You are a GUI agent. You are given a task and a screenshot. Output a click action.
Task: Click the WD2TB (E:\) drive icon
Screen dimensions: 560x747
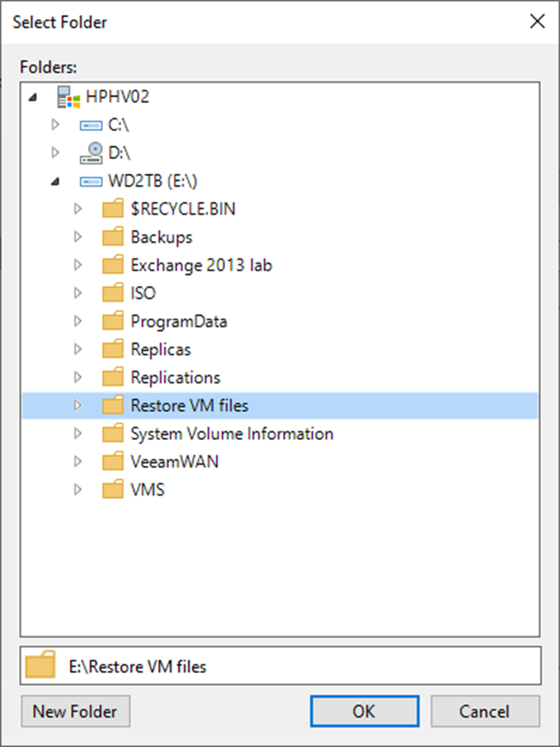click(91, 181)
